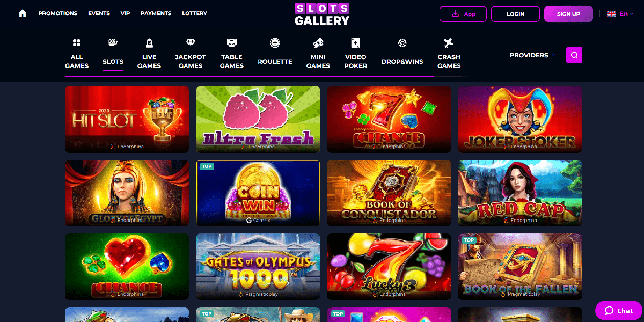
Task: Open the Promotions menu item
Action: click(58, 13)
